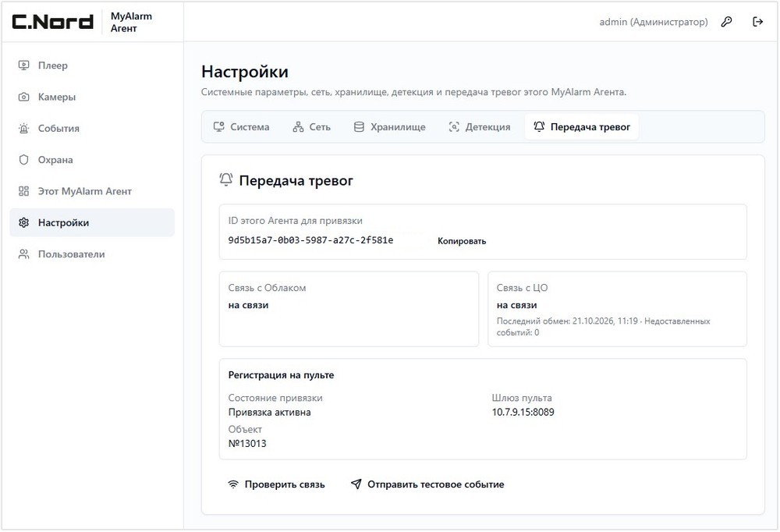Click the Шлюз пульта label
Screen dimensions: 780x532
522,398
